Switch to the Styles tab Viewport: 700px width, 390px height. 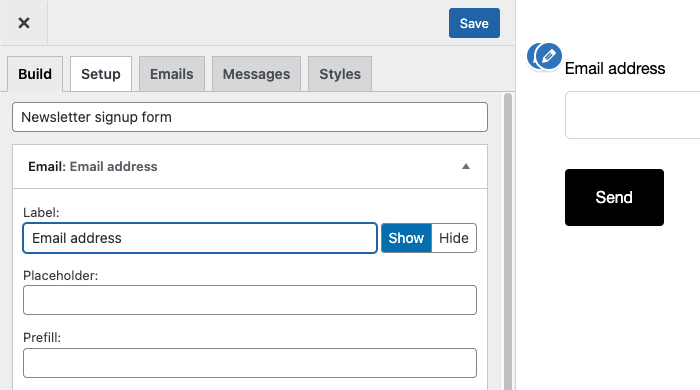pyautogui.click(x=340, y=74)
